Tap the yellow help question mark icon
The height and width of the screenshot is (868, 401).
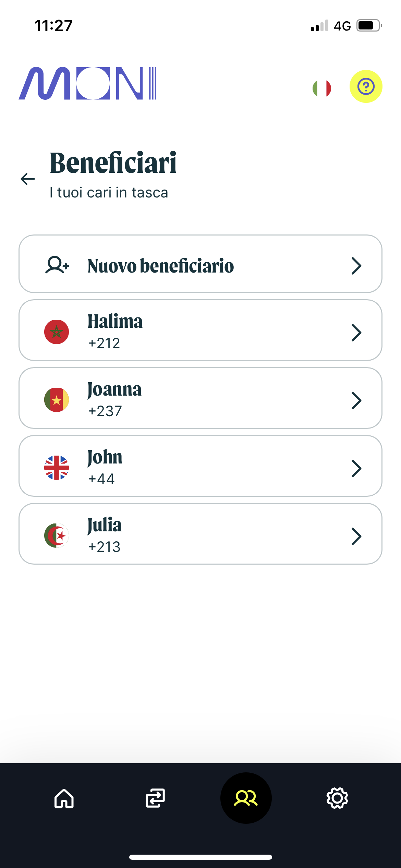tap(366, 86)
